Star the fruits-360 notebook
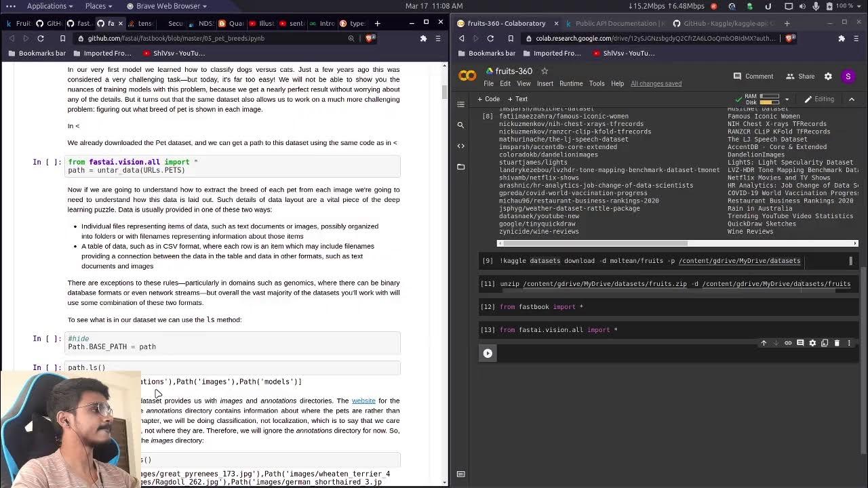The image size is (868, 488). pyautogui.click(x=545, y=71)
